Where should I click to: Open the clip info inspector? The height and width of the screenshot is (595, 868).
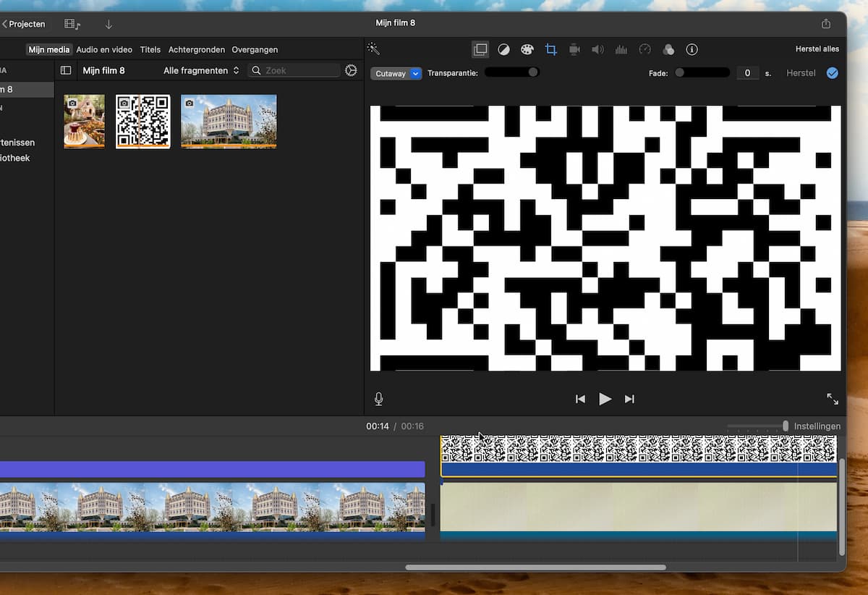point(692,49)
